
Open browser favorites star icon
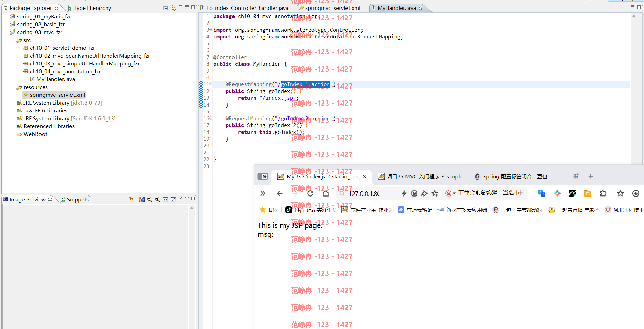tap(621, 193)
